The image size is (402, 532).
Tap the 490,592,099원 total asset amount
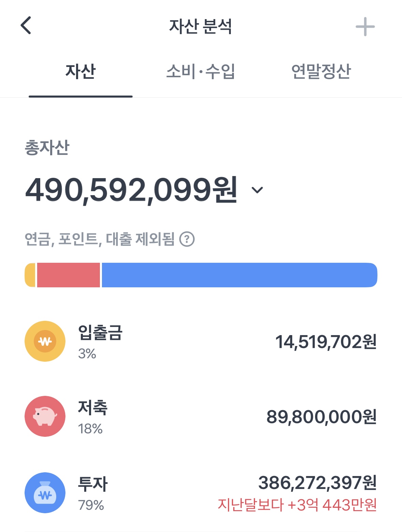click(x=131, y=190)
